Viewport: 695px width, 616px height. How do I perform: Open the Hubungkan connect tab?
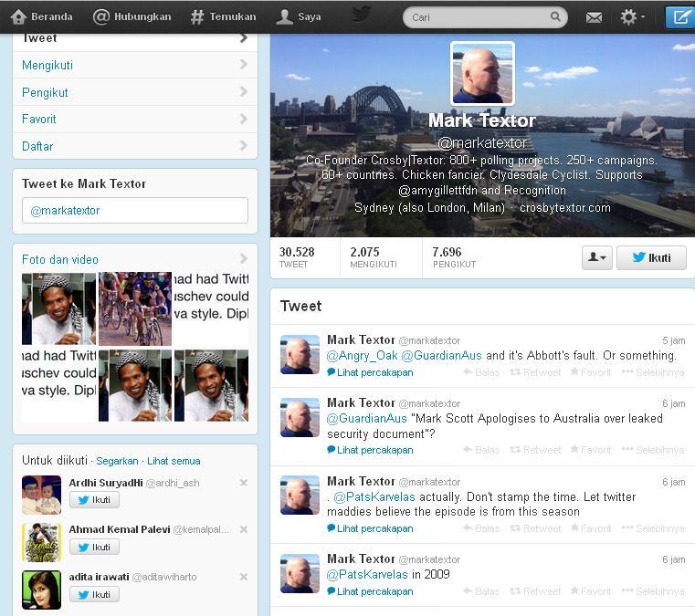(132, 16)
